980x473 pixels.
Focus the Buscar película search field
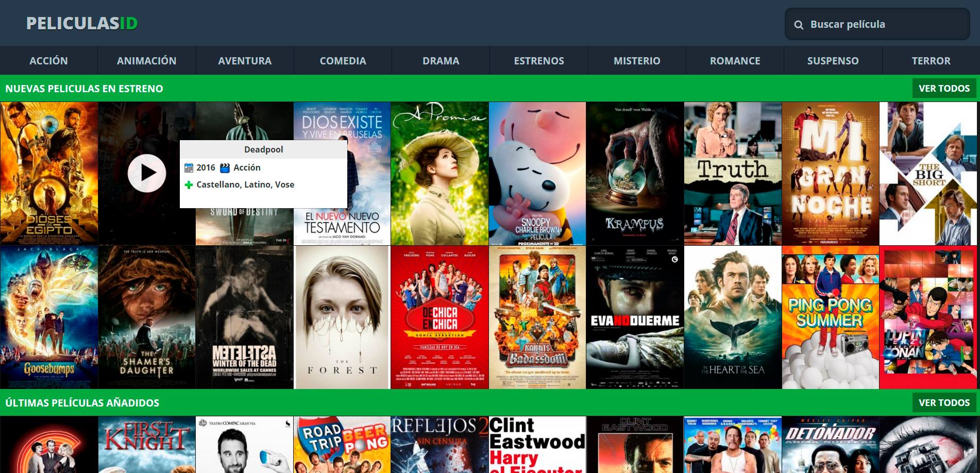877,24
